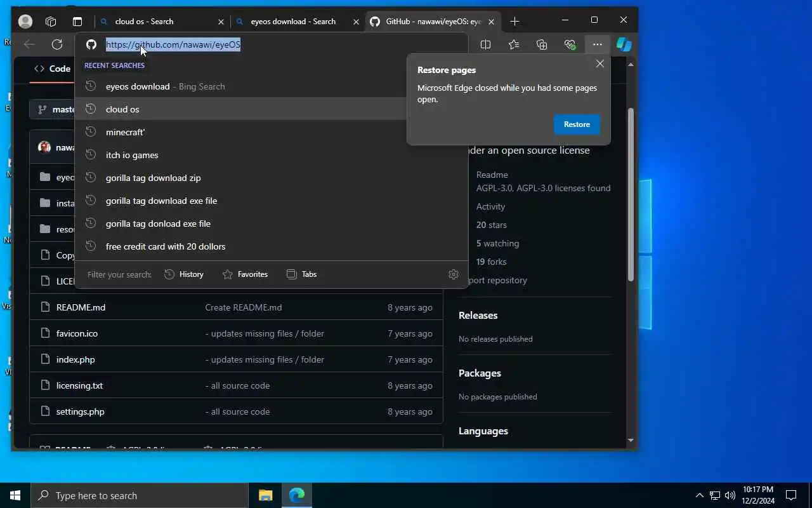View the 20 stars link
812x508 pixels.
(492, 225)
